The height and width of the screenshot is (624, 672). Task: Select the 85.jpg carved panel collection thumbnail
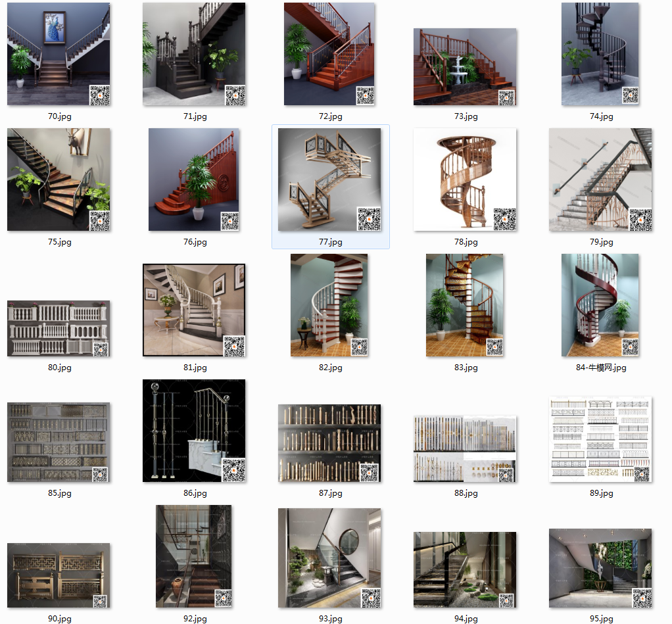59,443
